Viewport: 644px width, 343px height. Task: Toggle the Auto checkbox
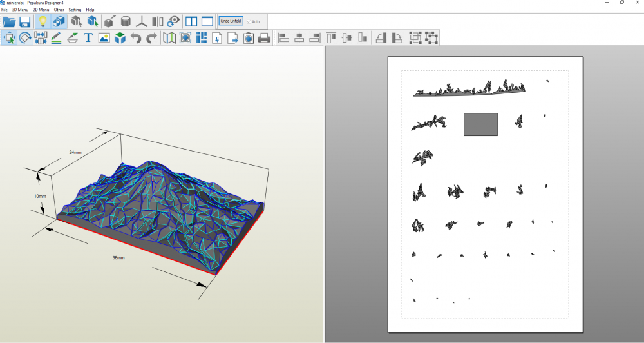coord(249,22)
